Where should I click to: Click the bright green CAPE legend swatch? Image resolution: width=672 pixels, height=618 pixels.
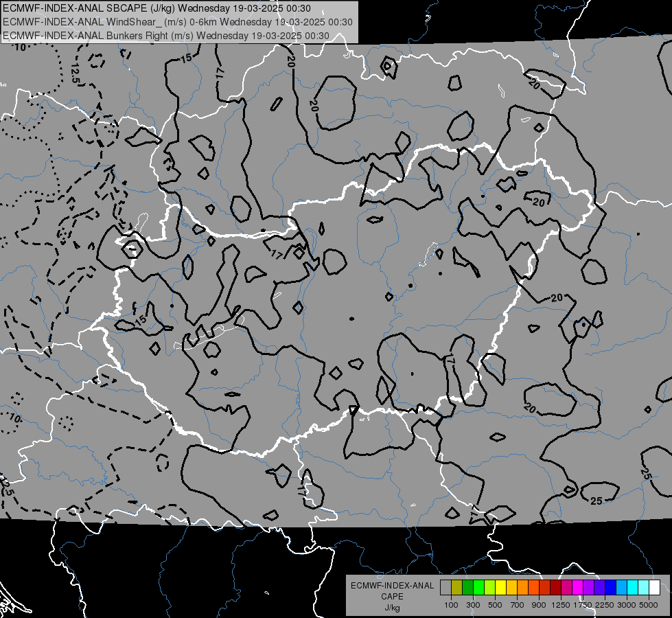pos(478,587)
